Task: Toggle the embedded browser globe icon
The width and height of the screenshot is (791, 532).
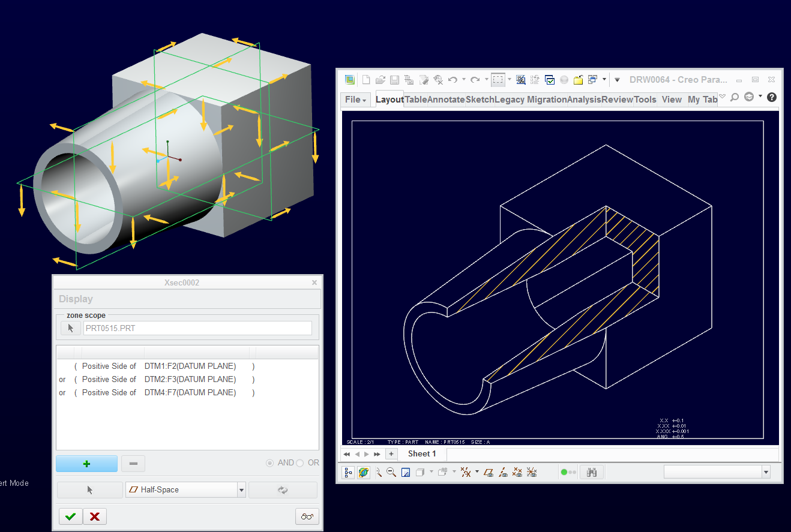Action: 364,473
